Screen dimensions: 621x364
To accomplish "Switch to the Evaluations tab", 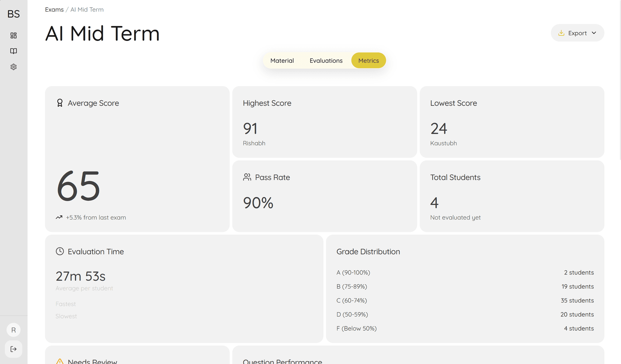I will [x=326, y=60].
